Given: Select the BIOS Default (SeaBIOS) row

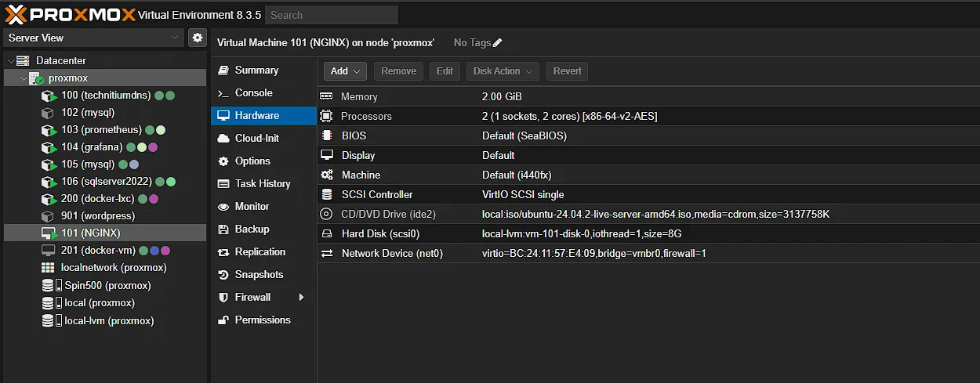Looking at the screenshot, I should point(648,135).
